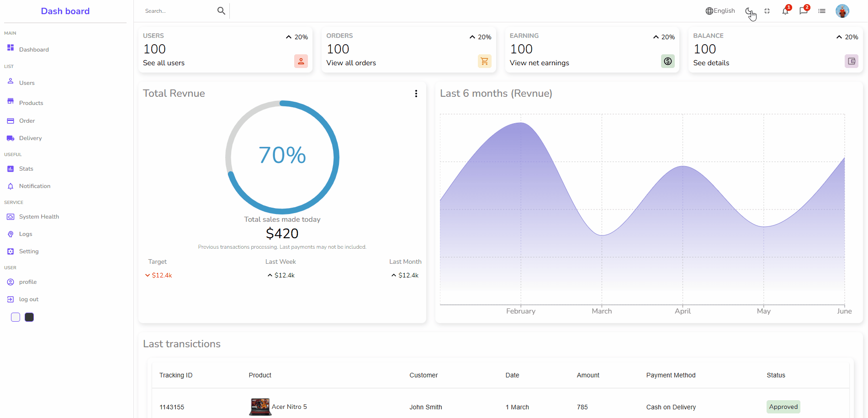
Task: Click the list icon in top bar
Action: 822,11
